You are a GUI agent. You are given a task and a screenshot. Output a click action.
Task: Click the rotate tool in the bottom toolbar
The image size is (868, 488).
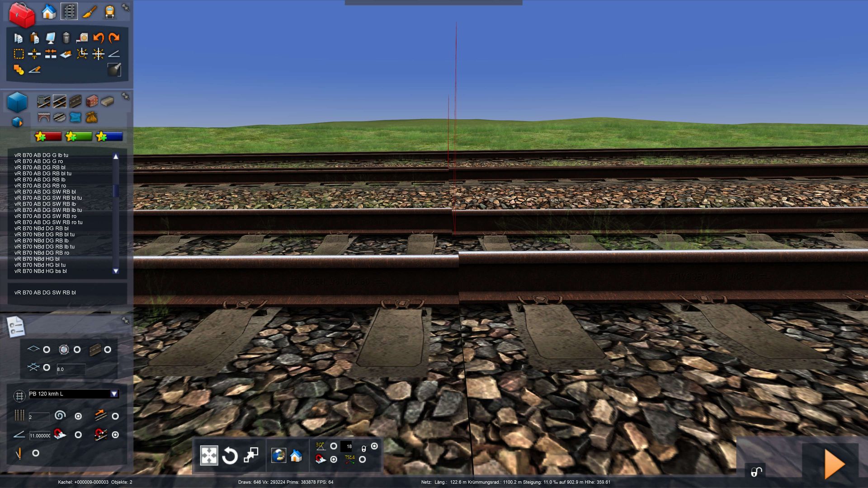click(x=230, y=456)
